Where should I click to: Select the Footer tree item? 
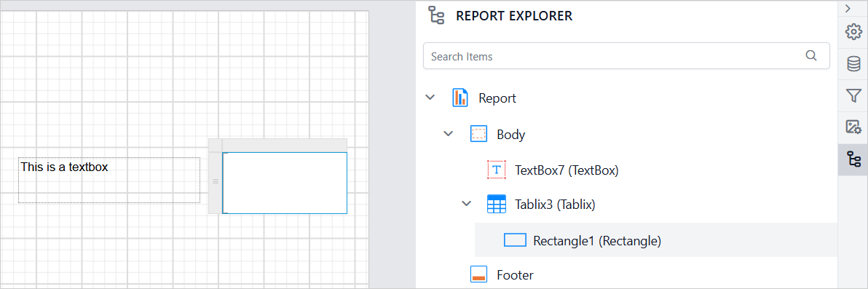click(515, 275)
